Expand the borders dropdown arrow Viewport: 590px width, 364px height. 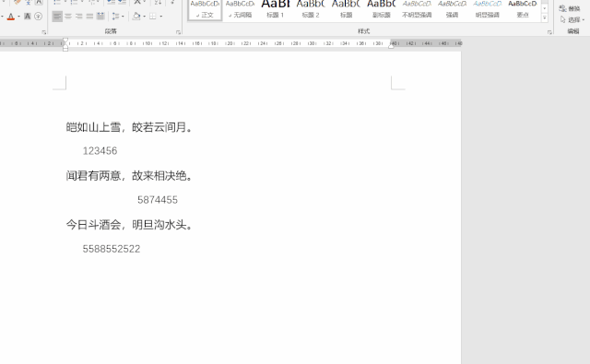pos(161,17)
